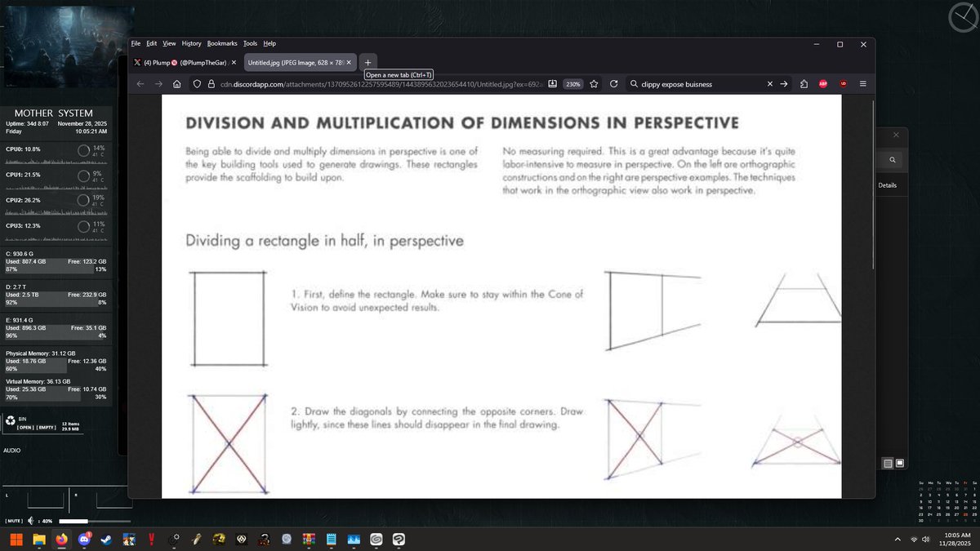Image resolution: width=980 pixels, height=551 pixels.
Task: Open File Explorer from the taskbar
Action: click(38, 540)
